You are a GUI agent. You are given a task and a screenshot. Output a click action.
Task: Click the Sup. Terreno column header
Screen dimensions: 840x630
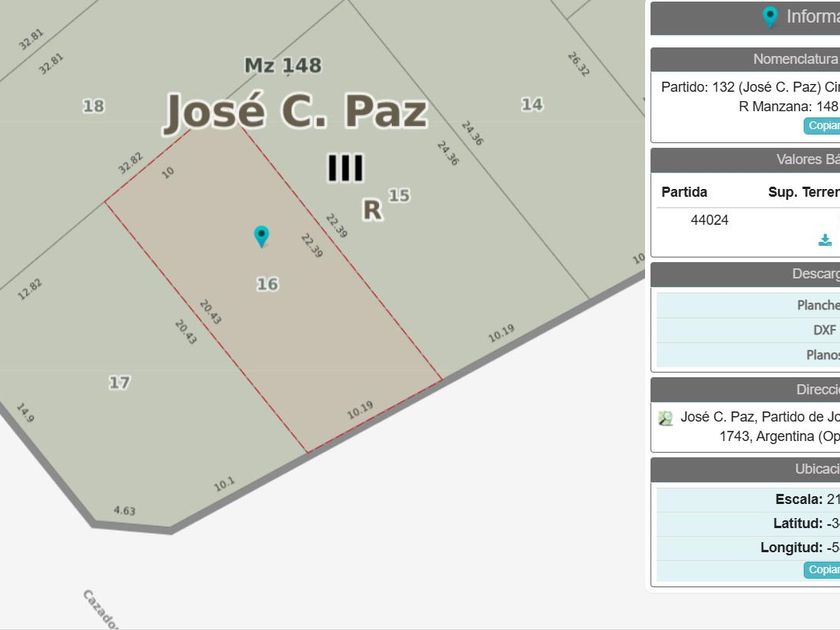point(804,192)
